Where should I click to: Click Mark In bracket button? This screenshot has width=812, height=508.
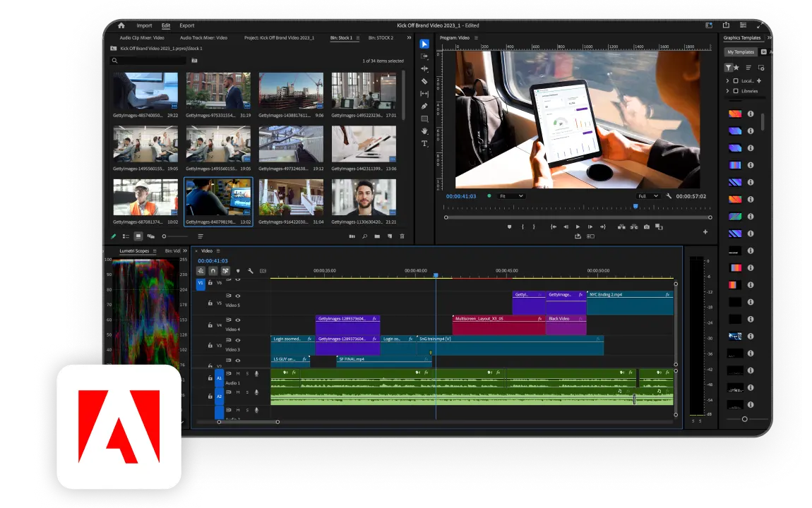523,226
